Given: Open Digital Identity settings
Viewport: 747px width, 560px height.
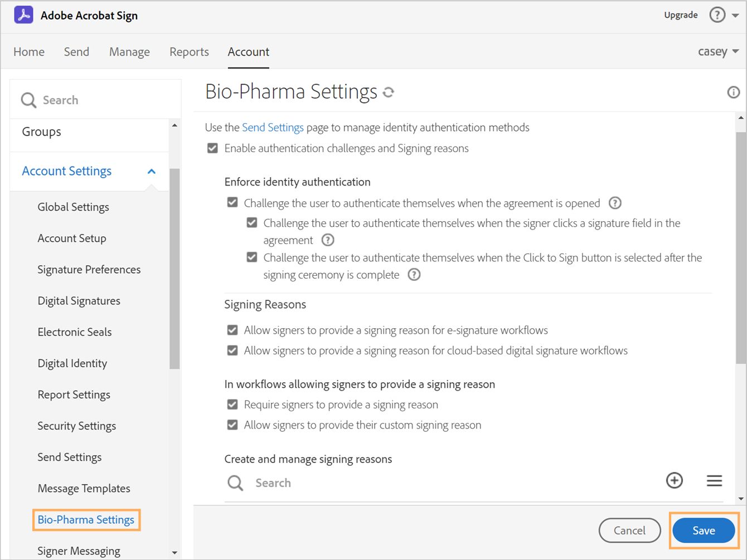Looking at the screenshot, I should (72, 363).
